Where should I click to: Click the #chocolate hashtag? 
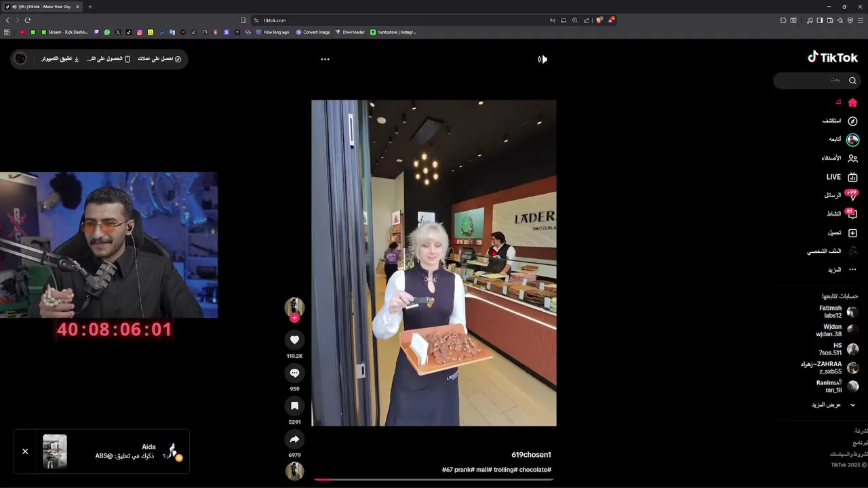535,470
